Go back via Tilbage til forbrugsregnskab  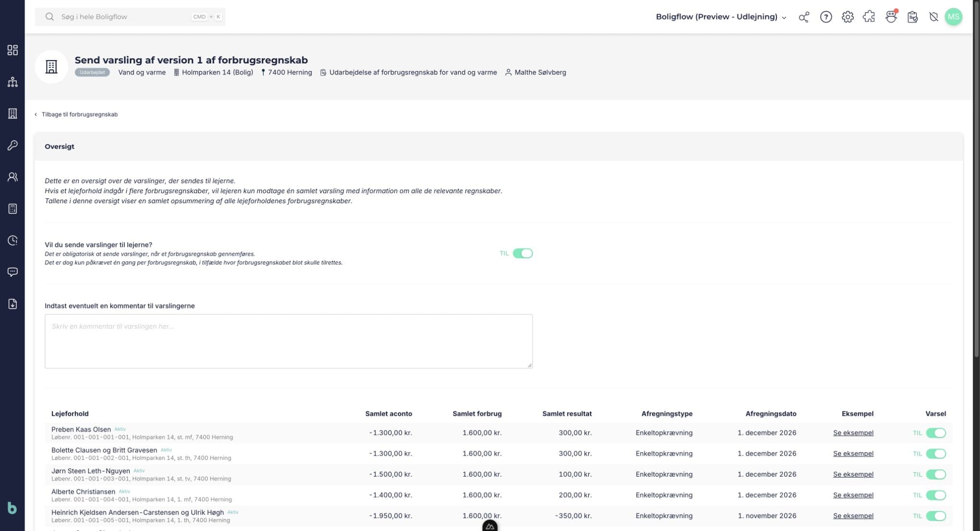pyautogui.click(x=76, y=114)
